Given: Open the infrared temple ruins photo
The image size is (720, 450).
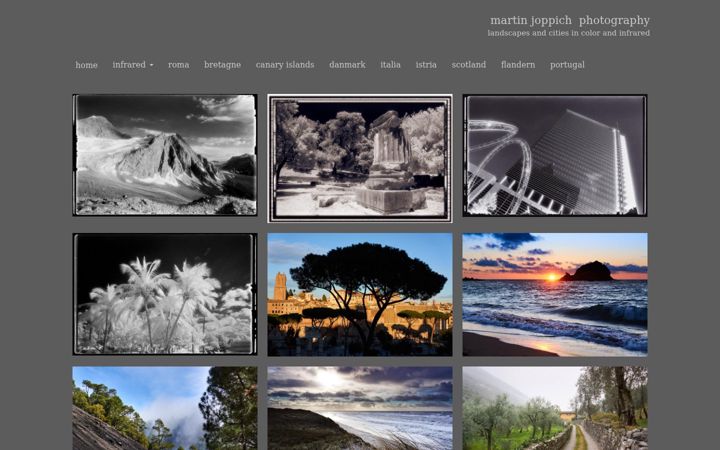Looking at the screenshot, I should pos(360,158).
